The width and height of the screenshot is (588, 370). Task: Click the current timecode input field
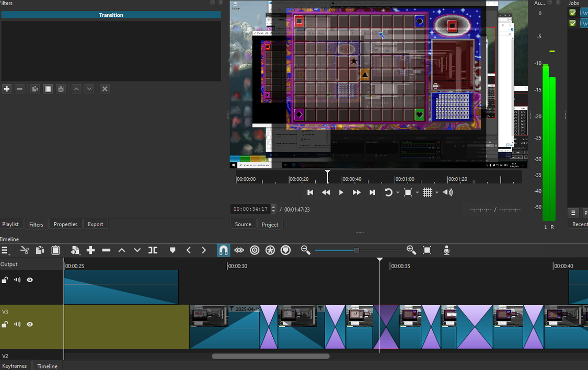pos(250,209)
